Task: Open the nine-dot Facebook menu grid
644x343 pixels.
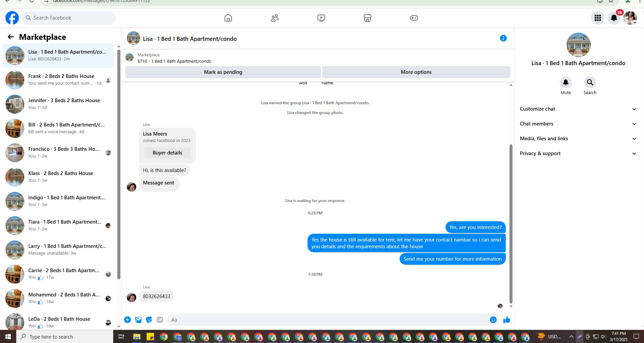Action: pyautogui.click(x=598, y=18)
